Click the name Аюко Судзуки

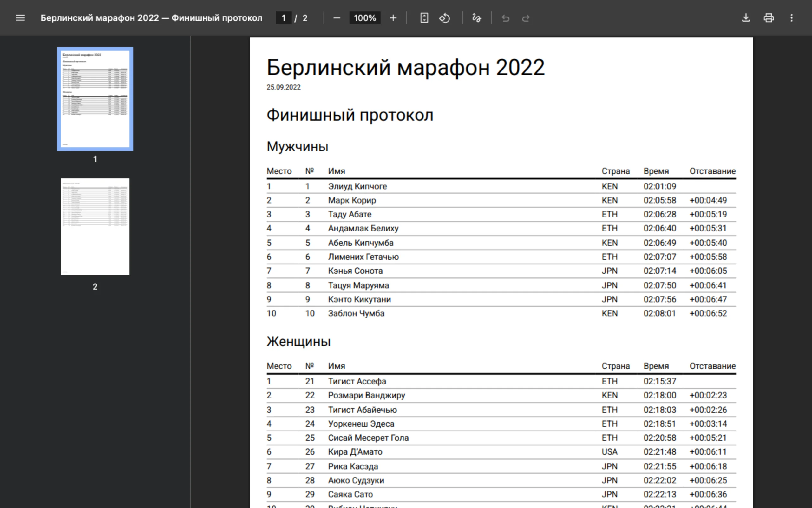[356, 480]
